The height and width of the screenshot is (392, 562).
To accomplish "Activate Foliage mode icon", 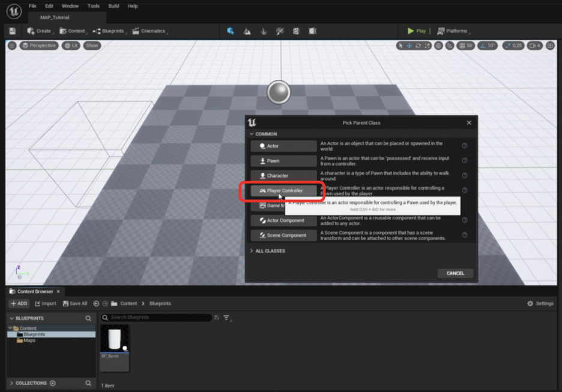I will click(264, 31).
